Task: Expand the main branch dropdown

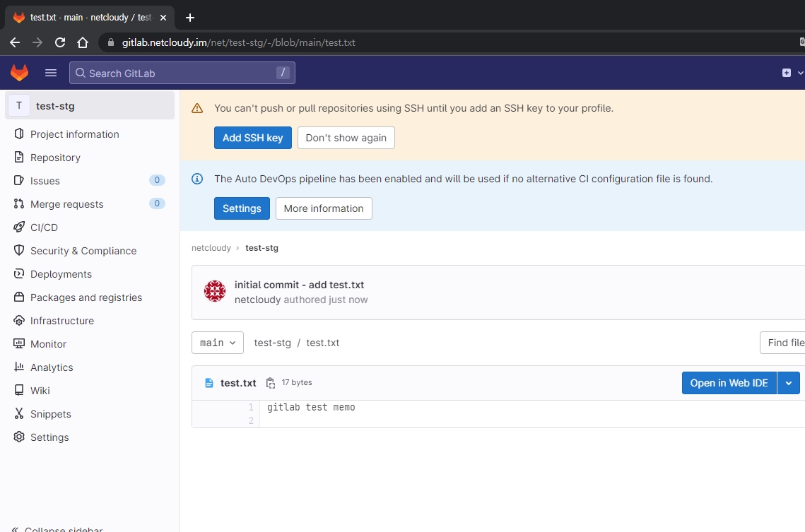Action: click(x=218, y=343)
